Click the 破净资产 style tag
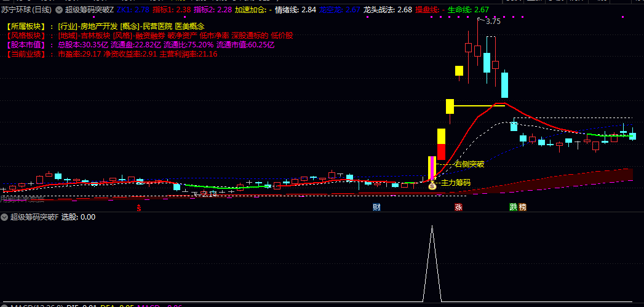 pos(182,36)
